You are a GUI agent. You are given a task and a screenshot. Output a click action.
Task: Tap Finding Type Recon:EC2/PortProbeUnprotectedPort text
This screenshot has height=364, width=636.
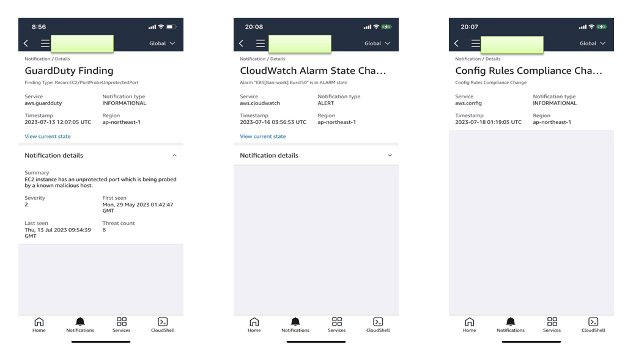point(81,82)
